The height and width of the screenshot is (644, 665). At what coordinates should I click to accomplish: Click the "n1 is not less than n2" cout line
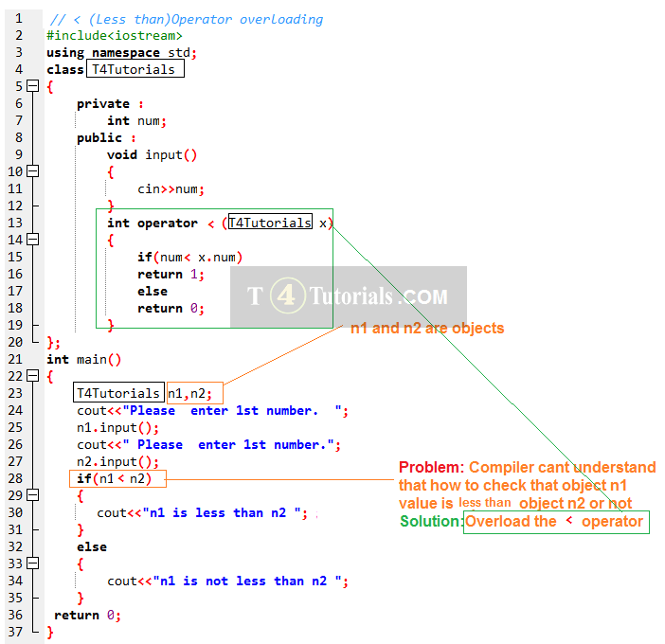[227, 581]
